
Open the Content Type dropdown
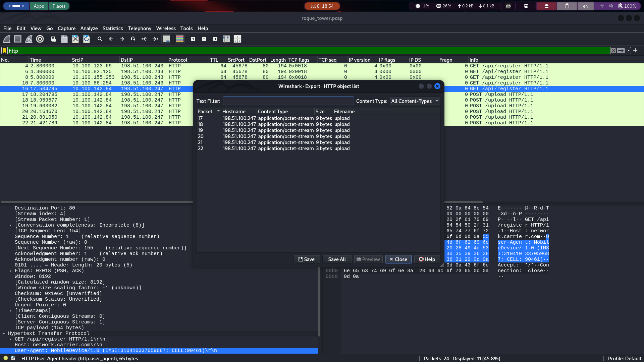point(415,101)
